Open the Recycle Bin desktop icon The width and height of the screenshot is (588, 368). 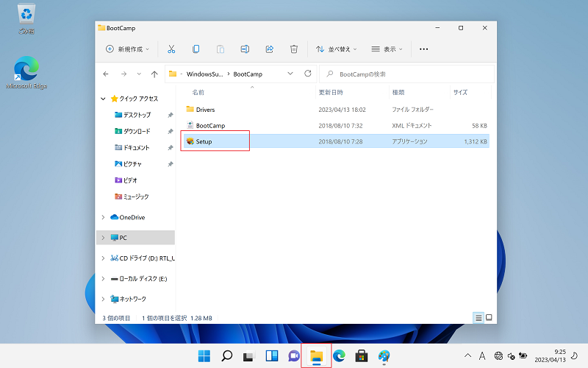(26, 19)
